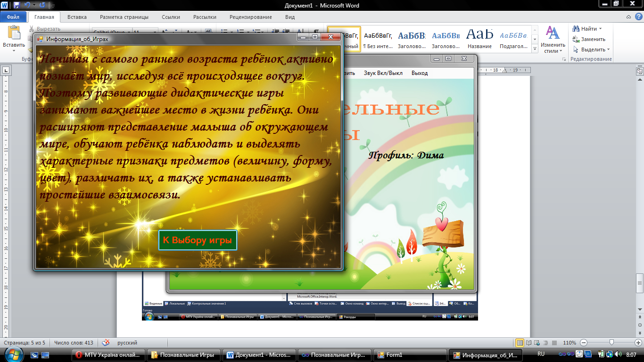Apply the Без интервала style
Viewport: 644px width, 362px height.
[378, 39]
